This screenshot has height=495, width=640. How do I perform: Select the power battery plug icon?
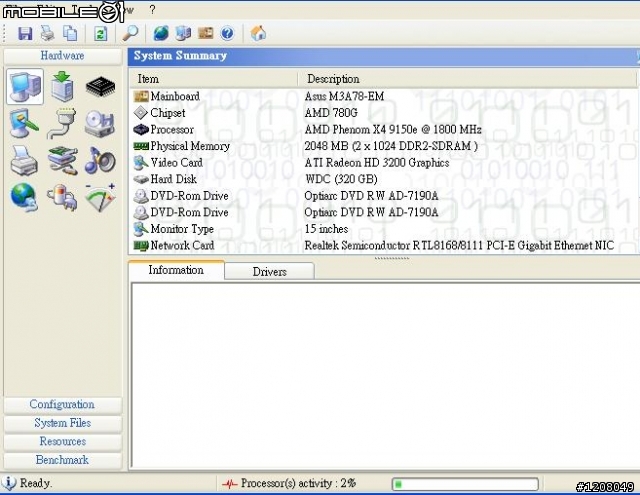(62, 198)
